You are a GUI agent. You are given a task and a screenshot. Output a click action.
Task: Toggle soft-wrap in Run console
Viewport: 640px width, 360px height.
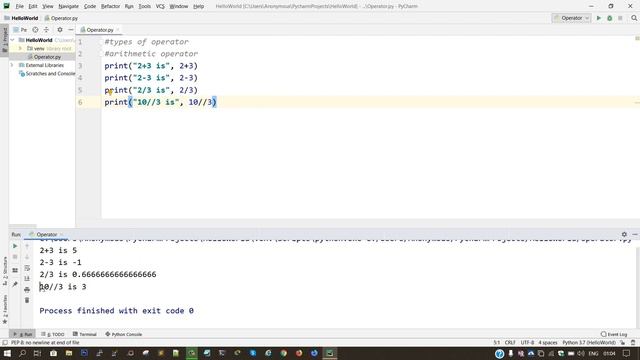27,268
